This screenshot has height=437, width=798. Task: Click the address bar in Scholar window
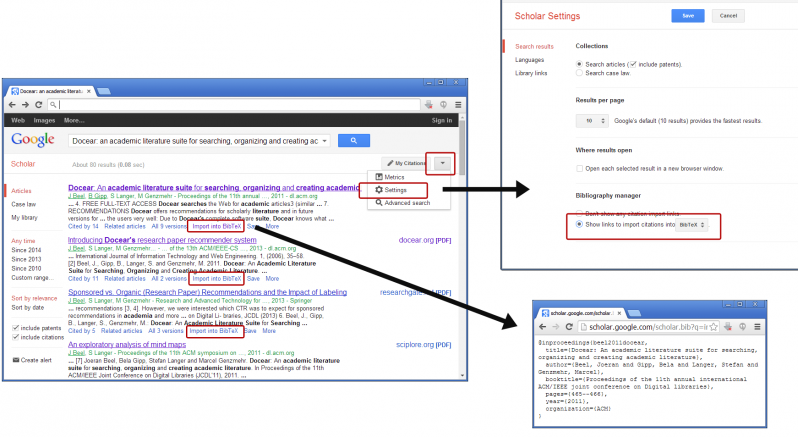[x=234, y=105]
